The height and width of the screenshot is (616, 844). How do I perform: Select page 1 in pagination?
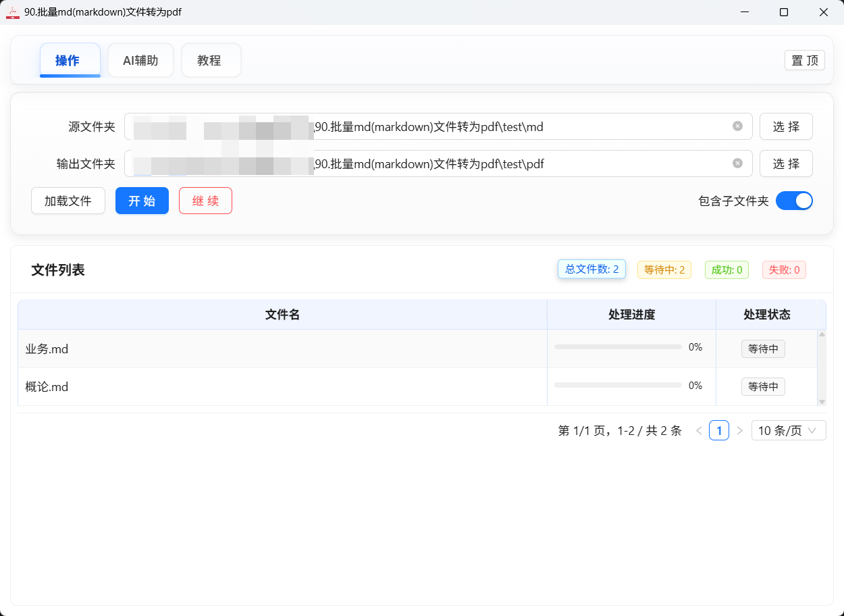click(719, 430)
